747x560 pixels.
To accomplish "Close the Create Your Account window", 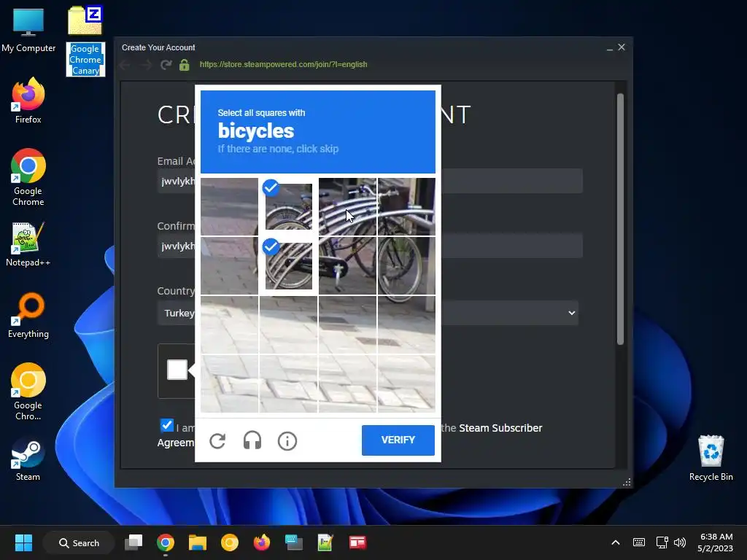I will coord(622,47).
